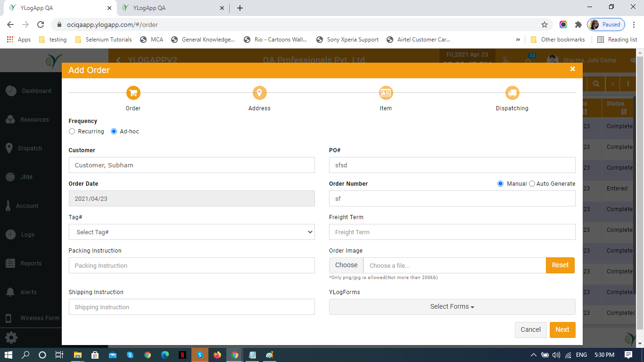Open the user avatar for Sharma, Juhi Comp
This screenshot has width=644, height=362.
(x=553, y=60)
